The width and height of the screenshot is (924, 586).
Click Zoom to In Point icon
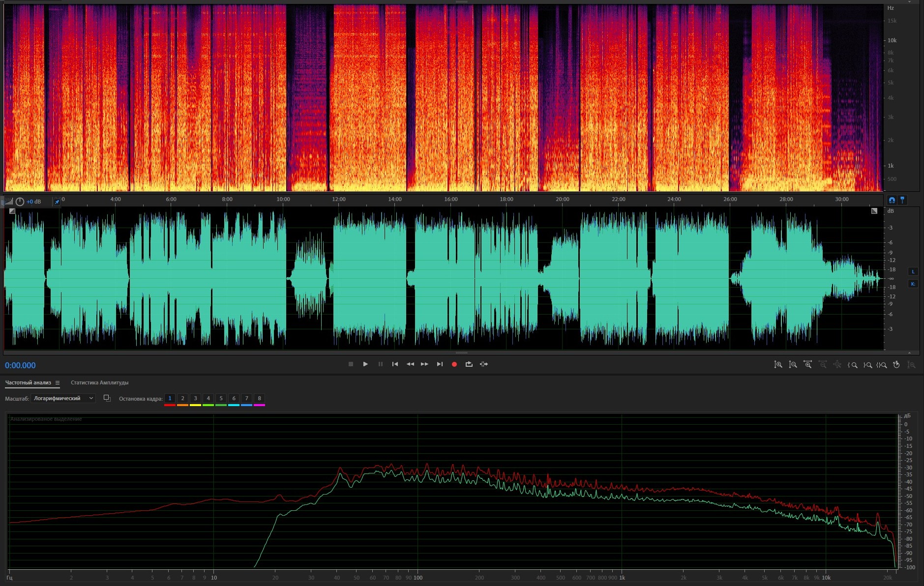click(x=853, y=365)
